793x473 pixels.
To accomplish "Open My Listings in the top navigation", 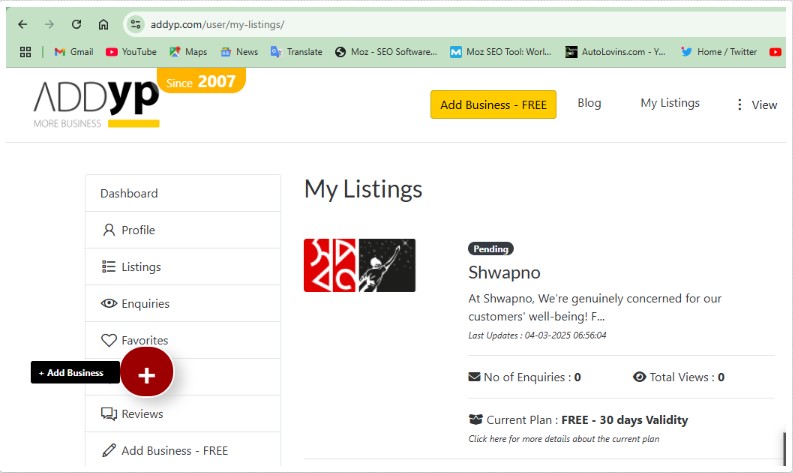I will tap(670, 103).
